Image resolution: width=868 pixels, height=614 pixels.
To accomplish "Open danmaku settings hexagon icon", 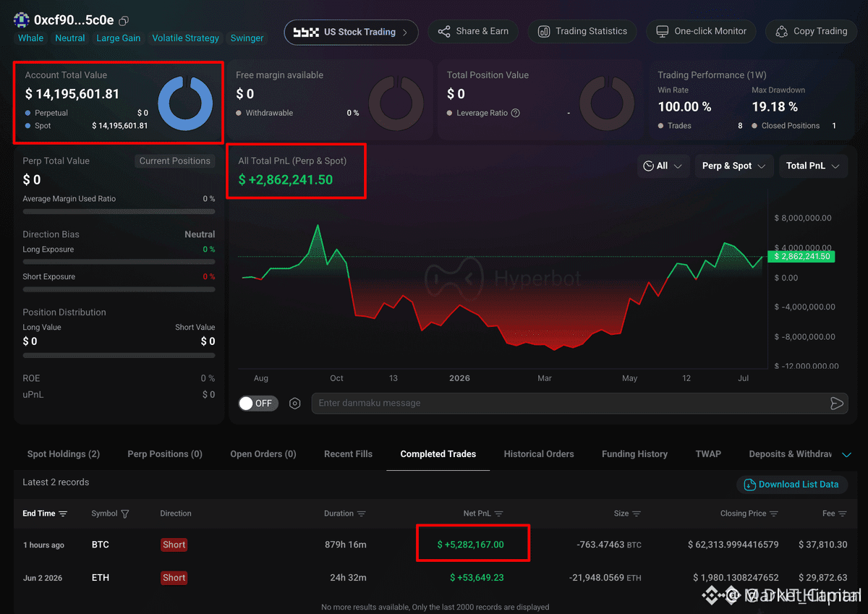I will point(295,404).
